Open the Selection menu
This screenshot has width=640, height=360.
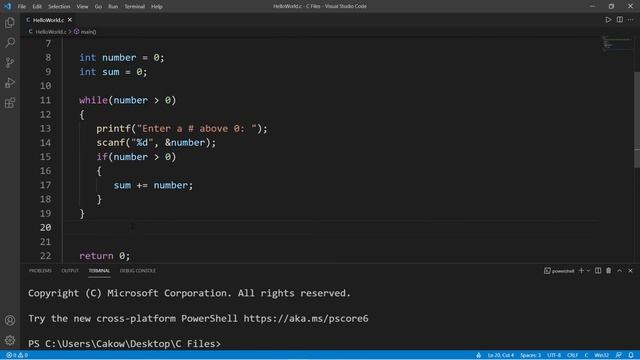[59, 7]
